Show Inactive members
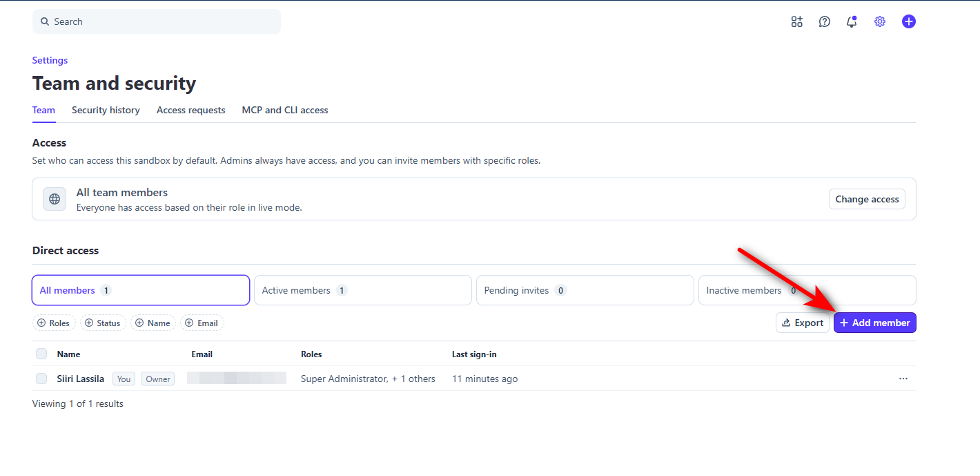980x476 pixels. 807,290
